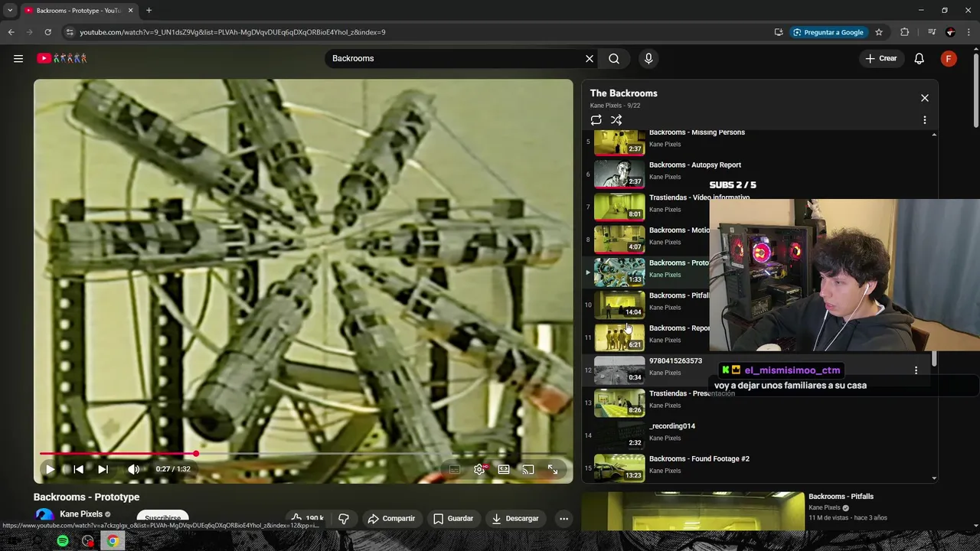The image size is (980, 551).
Task: Mute the video volume speaker
Action: coord(133,469)
